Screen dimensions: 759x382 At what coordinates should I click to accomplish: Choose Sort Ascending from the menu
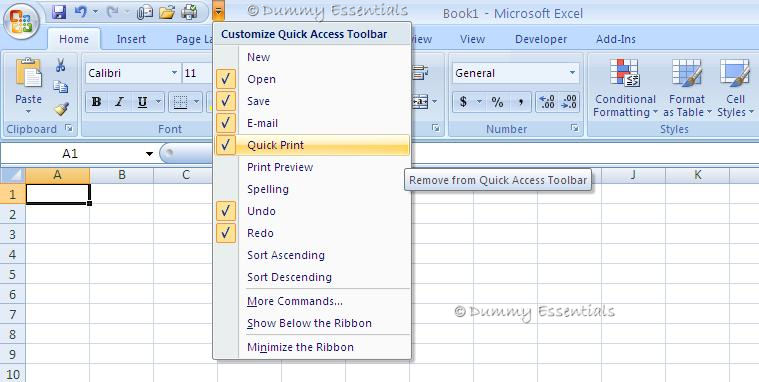312,255
